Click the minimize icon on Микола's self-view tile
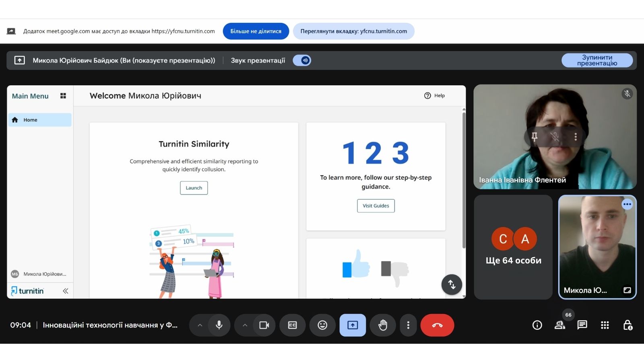The image size is (644, 362). 627,290
